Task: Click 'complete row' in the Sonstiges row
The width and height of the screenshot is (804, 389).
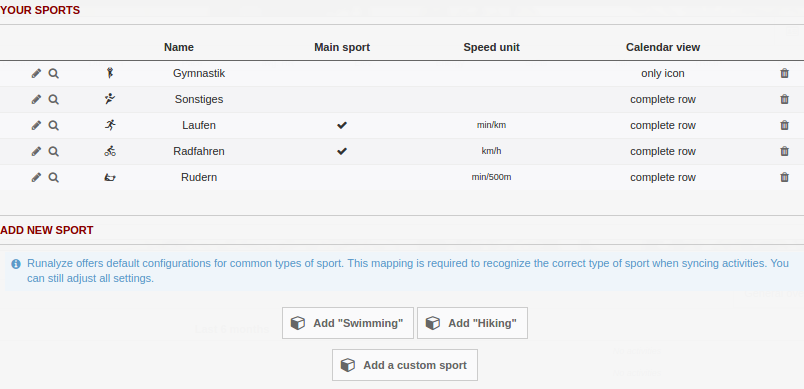Action: click(x=663, y=99)
